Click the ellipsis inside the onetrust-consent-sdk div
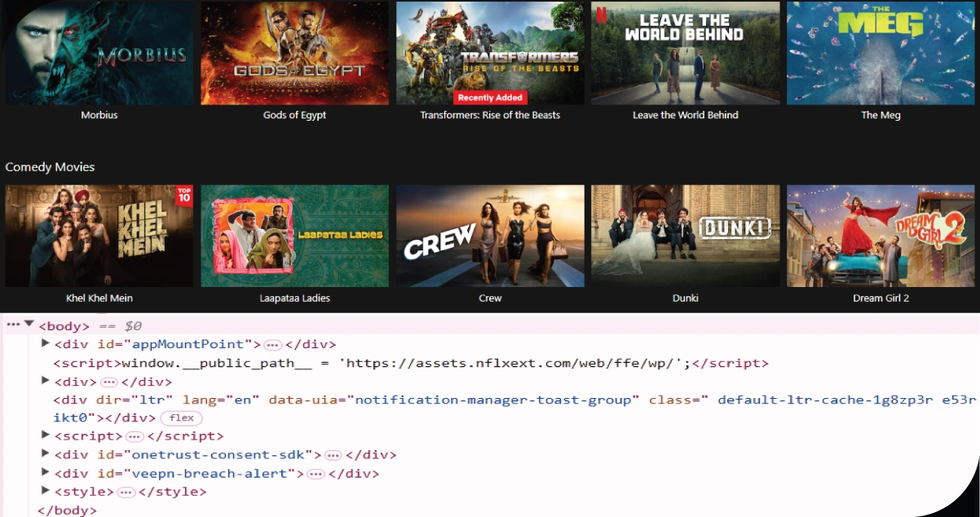 tap(333, 455)
